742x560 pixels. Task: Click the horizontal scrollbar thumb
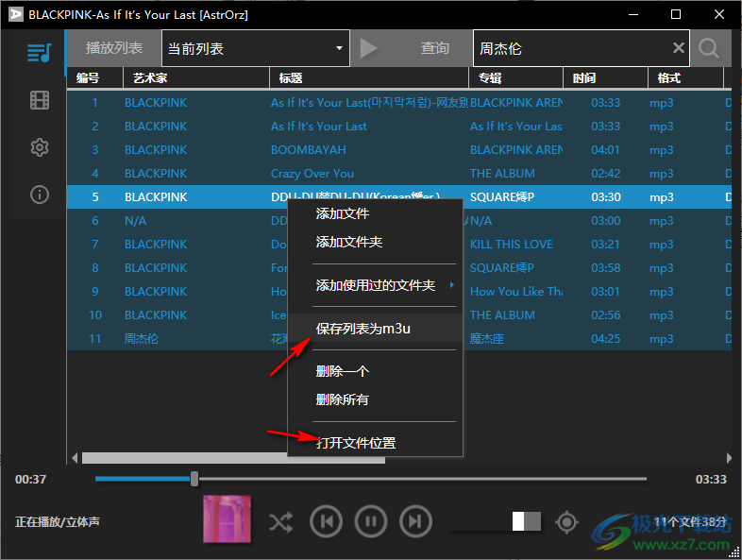(x=233, y=458)
